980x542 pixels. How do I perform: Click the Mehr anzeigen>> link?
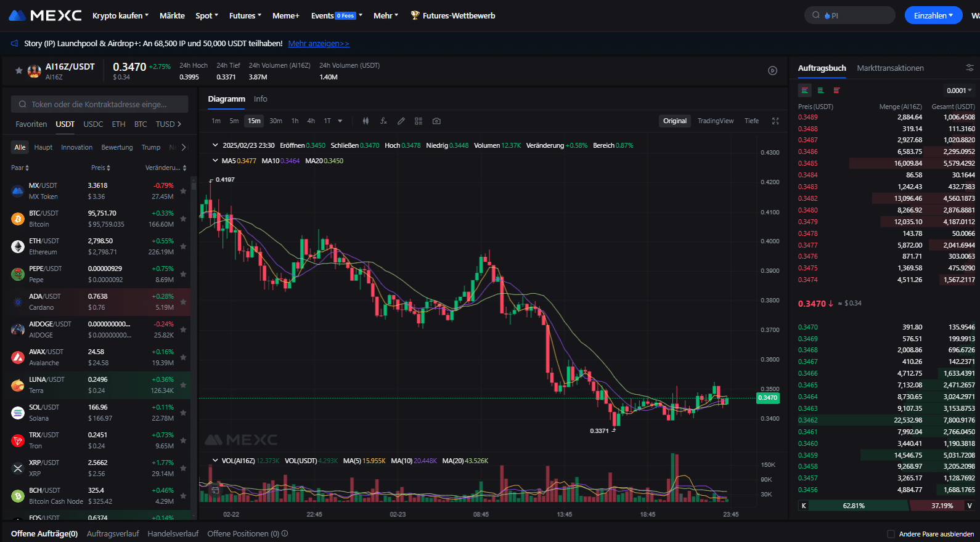(319, 43)
